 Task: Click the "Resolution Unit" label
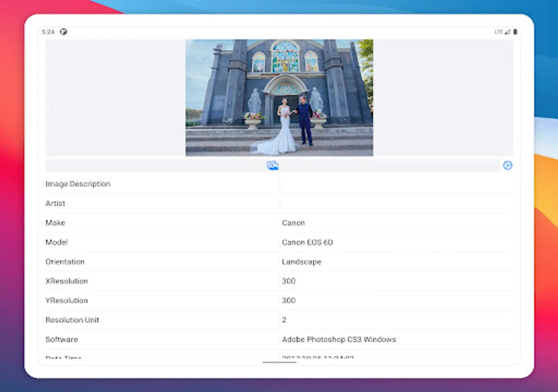click(x=72, y=320)
